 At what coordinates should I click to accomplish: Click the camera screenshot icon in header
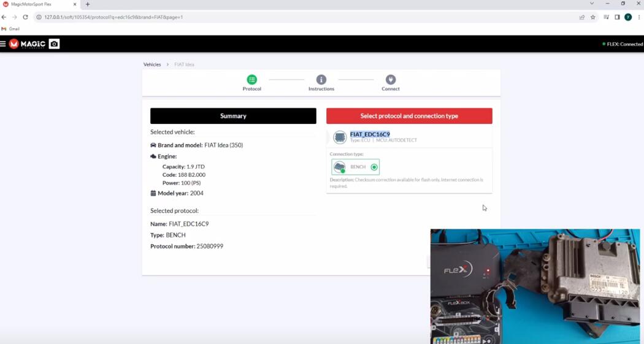coord(54,44)
